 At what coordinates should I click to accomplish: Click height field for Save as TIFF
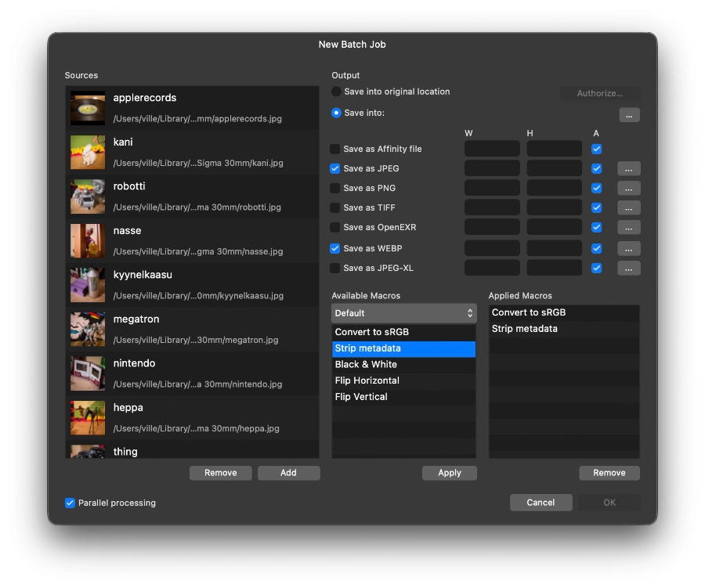click(x=554, y=207)
